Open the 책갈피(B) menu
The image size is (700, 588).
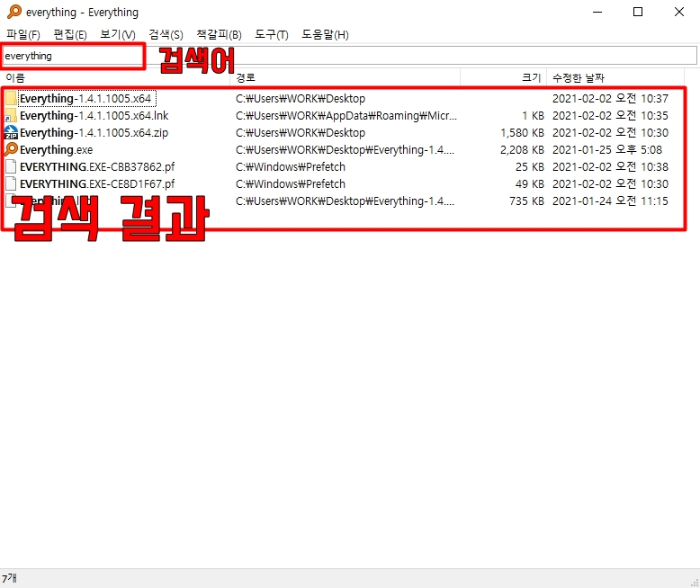[x=219, y=35]
